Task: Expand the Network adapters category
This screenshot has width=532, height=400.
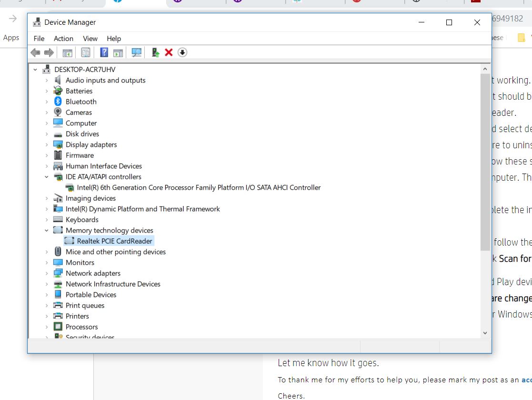Action: 46,273
